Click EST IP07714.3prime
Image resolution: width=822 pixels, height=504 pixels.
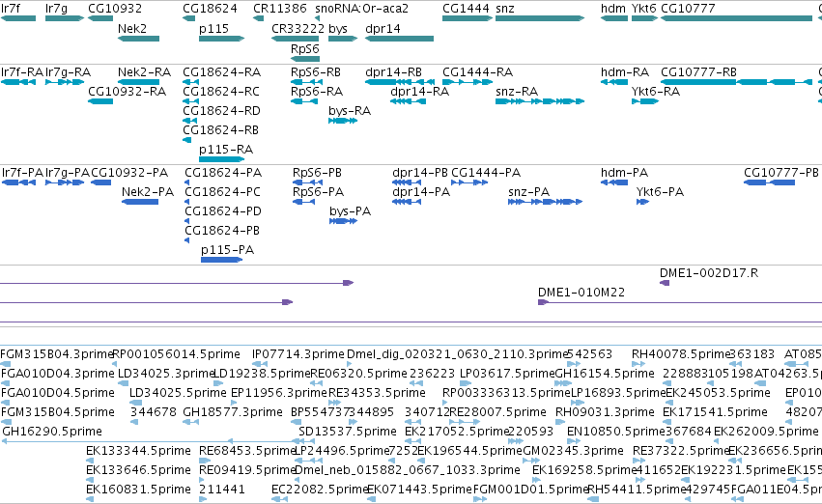(x=298, y=354)
